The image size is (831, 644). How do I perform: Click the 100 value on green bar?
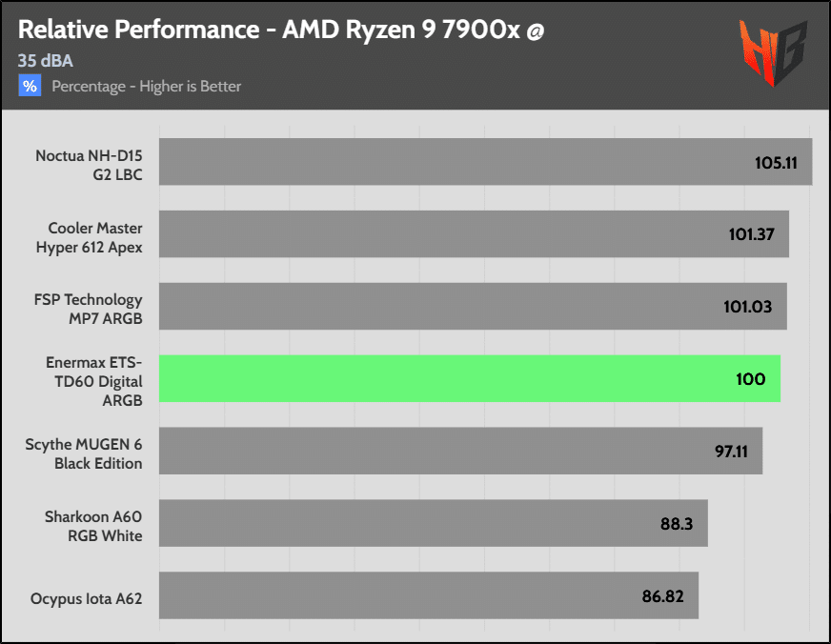click(750, 379)
